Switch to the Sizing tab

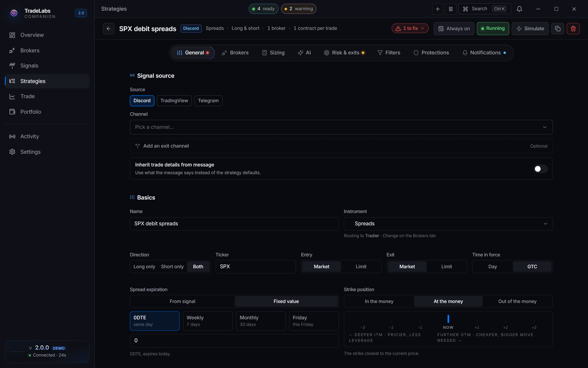[x=273, y=53]
